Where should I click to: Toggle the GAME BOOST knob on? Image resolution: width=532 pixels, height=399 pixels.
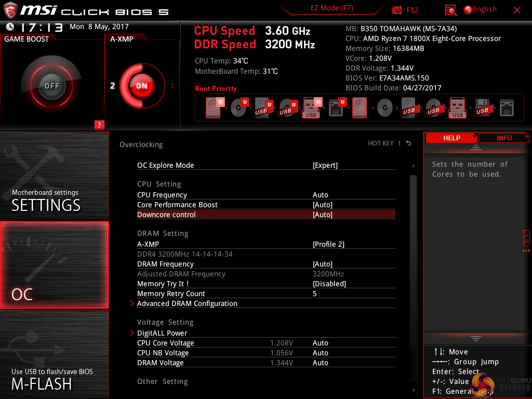tap(51, 86)
